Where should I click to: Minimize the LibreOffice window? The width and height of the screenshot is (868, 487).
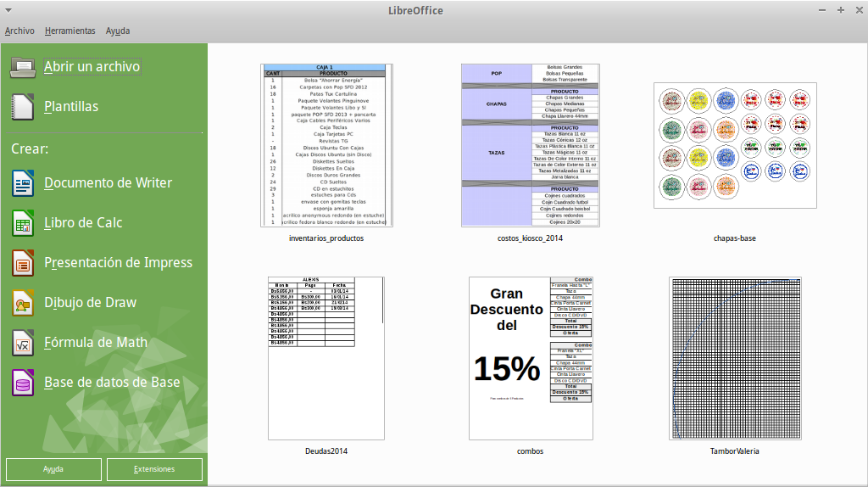[822, 10]
